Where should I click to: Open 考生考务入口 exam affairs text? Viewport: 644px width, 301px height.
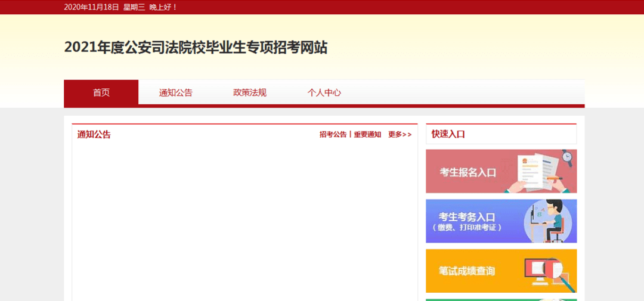pos(467,217)
